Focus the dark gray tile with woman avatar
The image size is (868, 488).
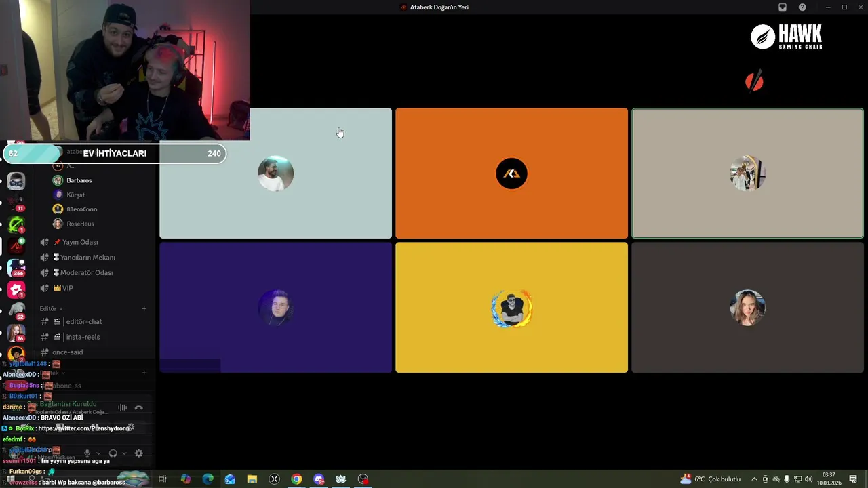point(747,308)
